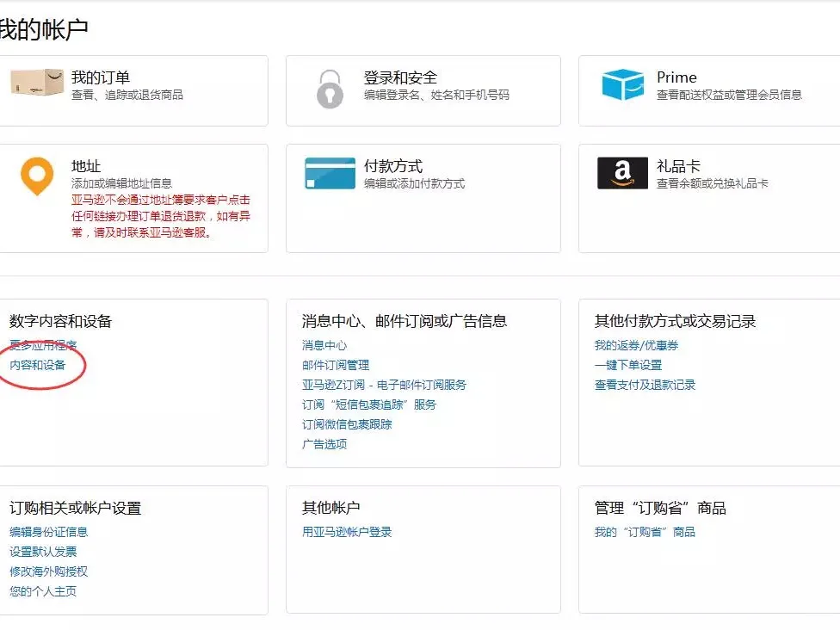Open 亚马逊Z订阅 - 电子邮件订阅服务 link
Screen dimensions: 840x630
[384, 385]
